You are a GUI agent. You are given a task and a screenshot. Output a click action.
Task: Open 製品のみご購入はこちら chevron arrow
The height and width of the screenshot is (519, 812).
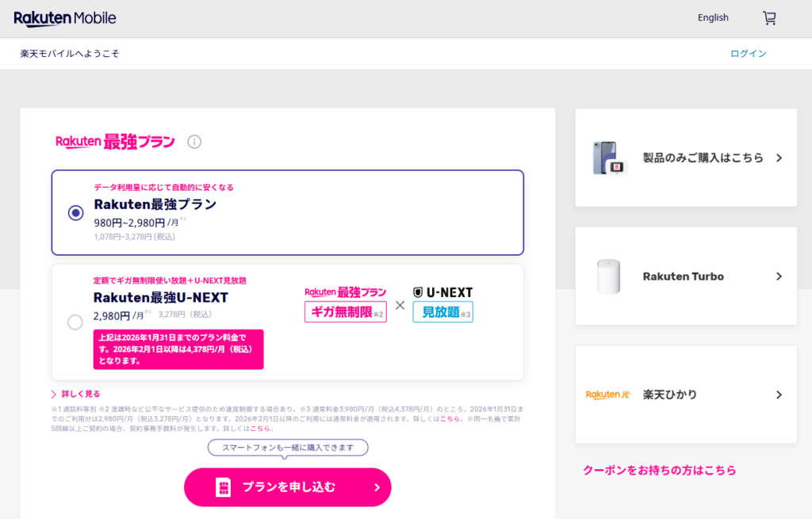coord(779,158)
